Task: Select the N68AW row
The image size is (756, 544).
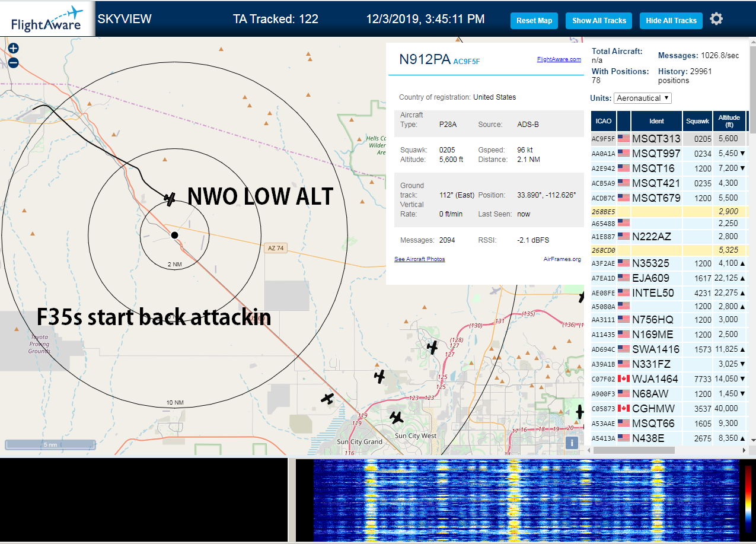Action: tap(669, 393)
